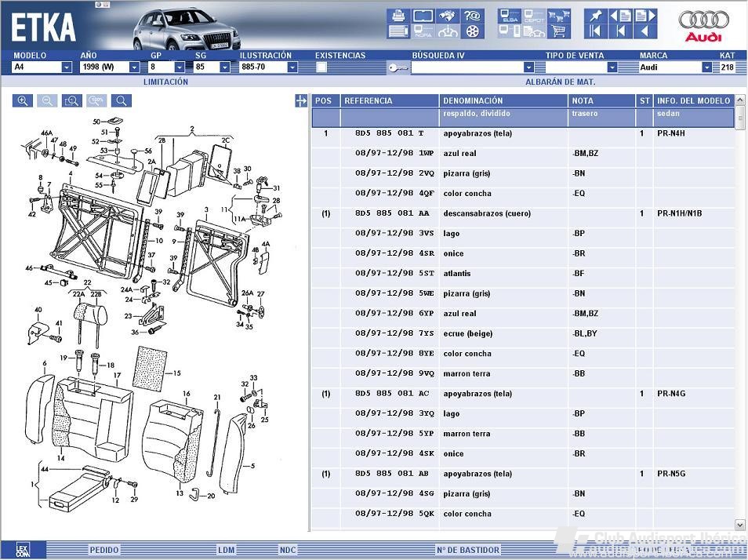Sort by the POS column header
The image size is (748, 560).
click(325, 100)
